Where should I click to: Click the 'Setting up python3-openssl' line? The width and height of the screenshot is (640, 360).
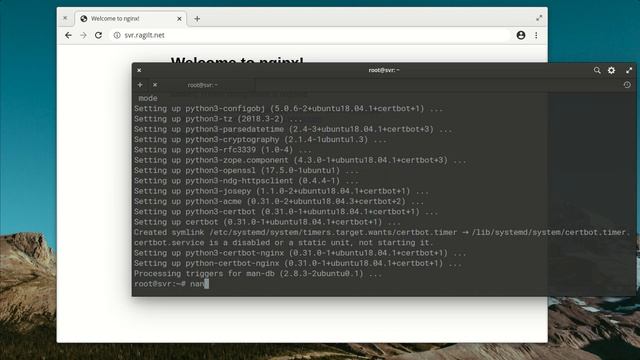point(246,170)
